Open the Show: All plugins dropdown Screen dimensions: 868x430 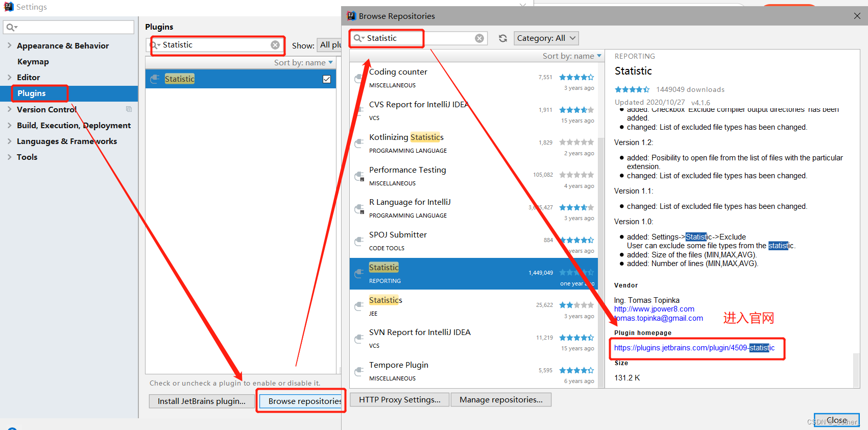[330, 45]
